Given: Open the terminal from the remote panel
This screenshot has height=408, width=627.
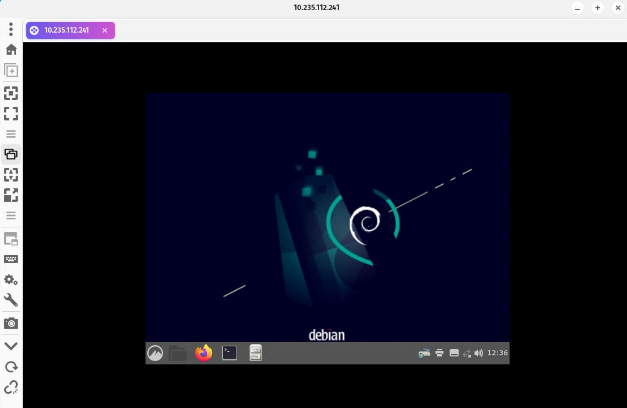Looking at the screenshot, I should pos(230,353).
